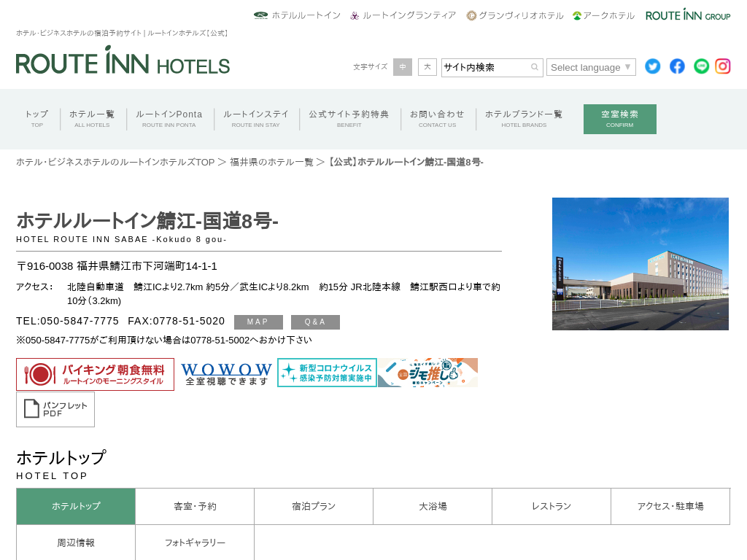Click the TEL:050-5847-7775 text

click(x=68, y=322)
